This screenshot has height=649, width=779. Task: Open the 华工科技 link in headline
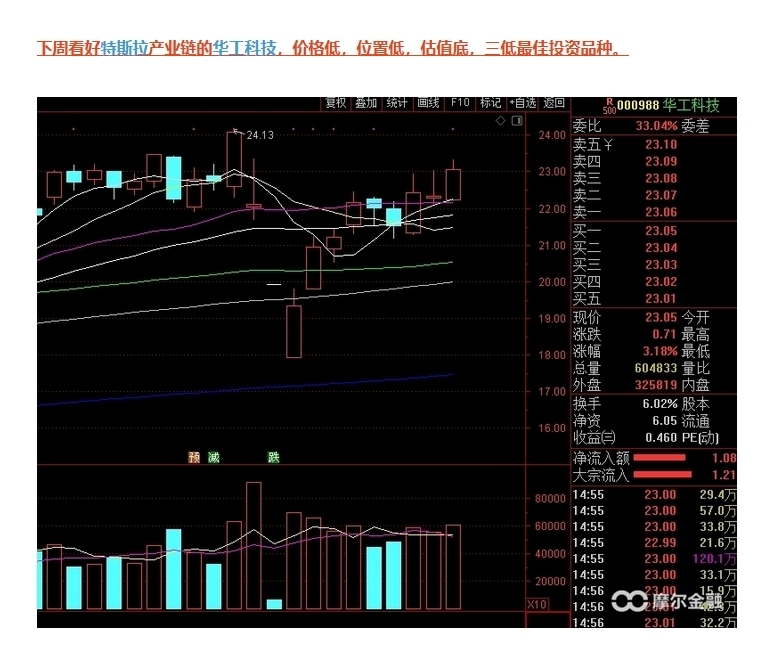(244, 48)
